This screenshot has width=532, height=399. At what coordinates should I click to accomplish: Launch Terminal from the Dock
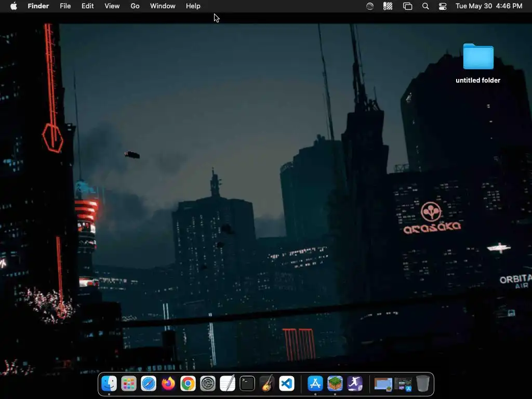tap(247, 384)
